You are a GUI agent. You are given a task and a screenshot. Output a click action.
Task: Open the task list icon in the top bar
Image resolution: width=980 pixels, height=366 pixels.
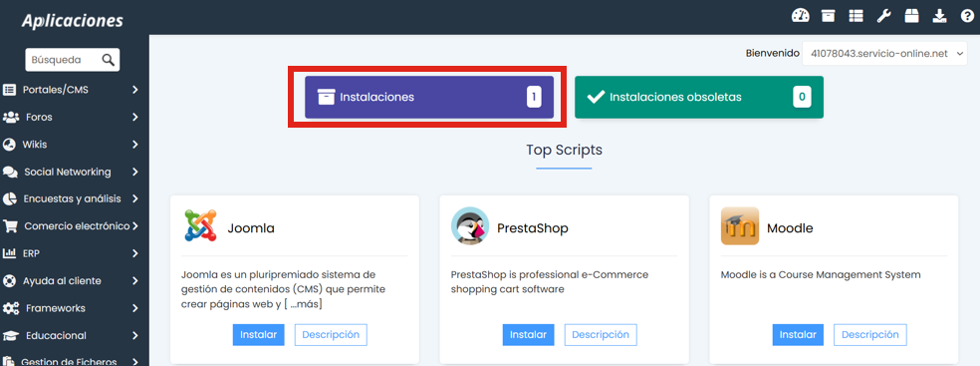pyautogui.click(x=856, y=16)
